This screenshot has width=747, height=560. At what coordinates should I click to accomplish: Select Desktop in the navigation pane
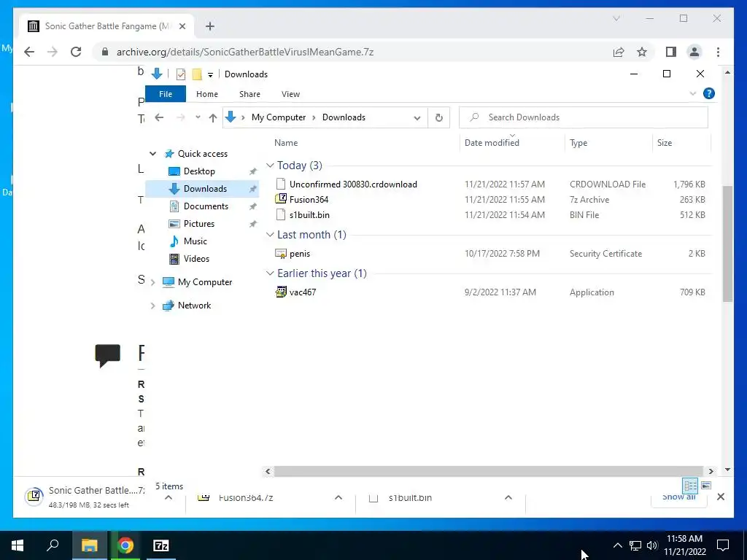tap(199, 171)
